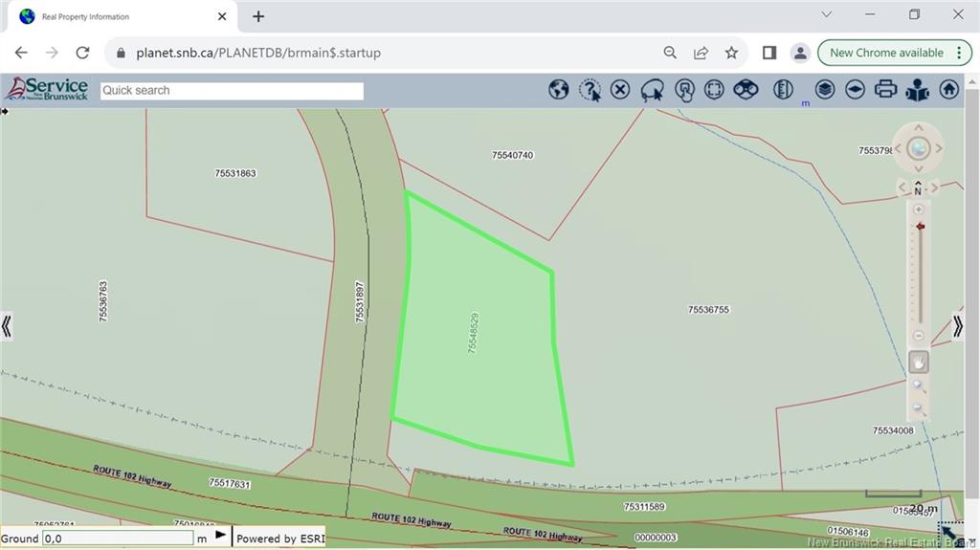Open the help reader icon
This screenshot has height=550, width=980.
[917, 91]
